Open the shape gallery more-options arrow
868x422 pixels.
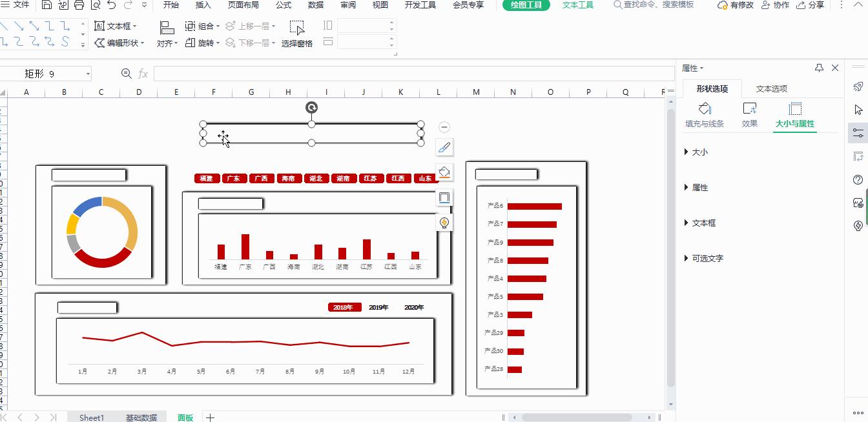(x=83, y=45)
